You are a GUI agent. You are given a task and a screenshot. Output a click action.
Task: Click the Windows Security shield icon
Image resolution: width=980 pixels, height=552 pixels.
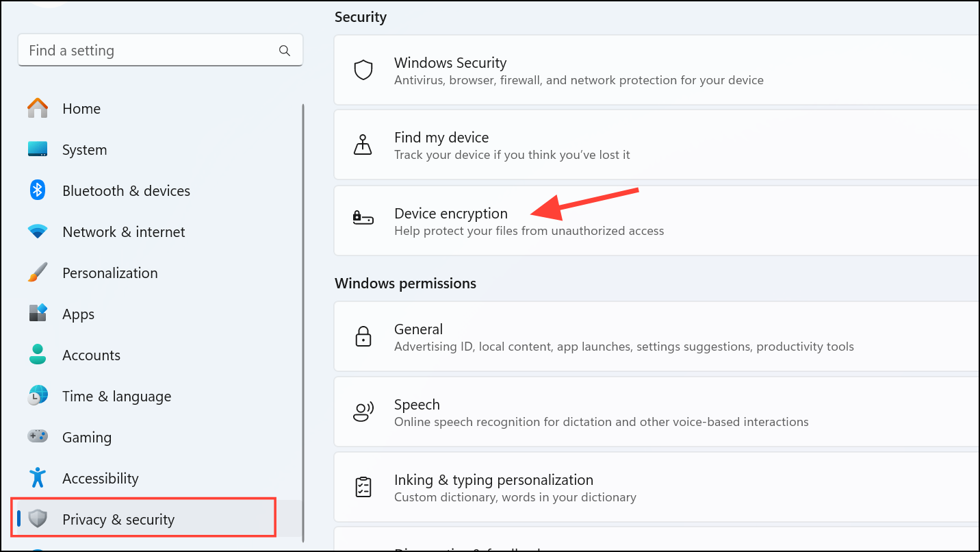363,69
